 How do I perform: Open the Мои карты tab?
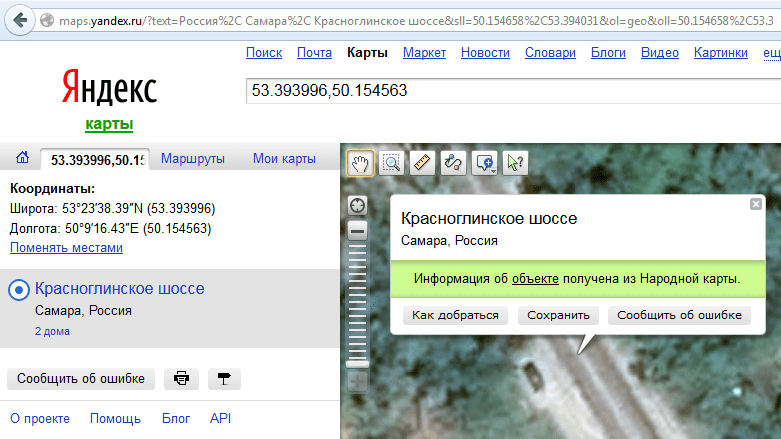click(284, 158)
